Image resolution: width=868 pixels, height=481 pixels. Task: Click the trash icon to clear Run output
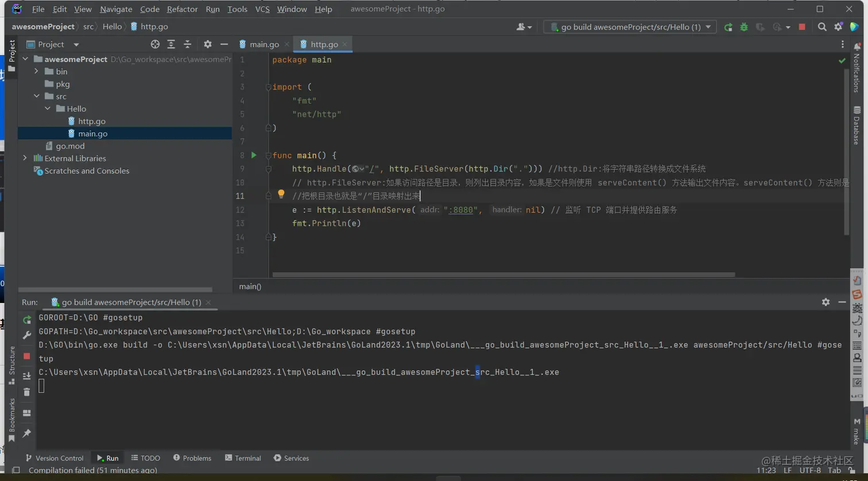tap(27, 392)
